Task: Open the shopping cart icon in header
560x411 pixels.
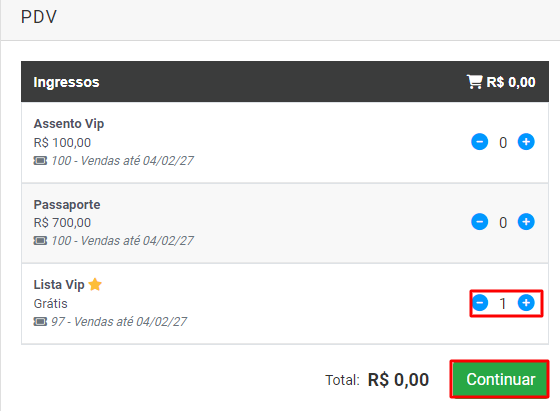Action: tap(474, 82)
